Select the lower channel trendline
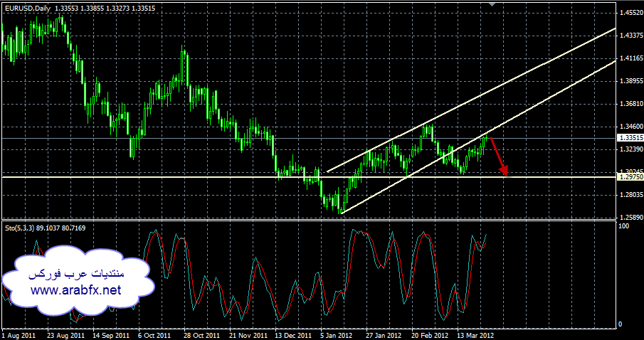The width and height of the screenshot is (644, 340). [x=478, y=137]
